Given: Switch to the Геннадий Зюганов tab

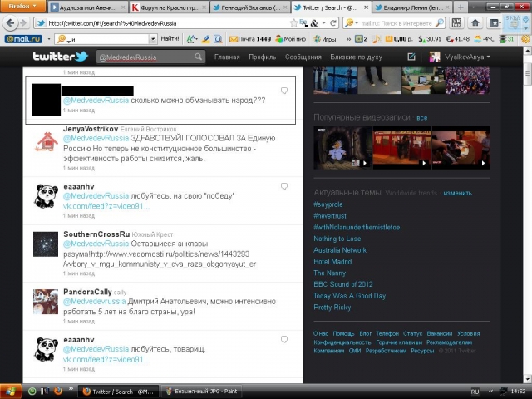Looking at the screenshot, I should (250, 7).
